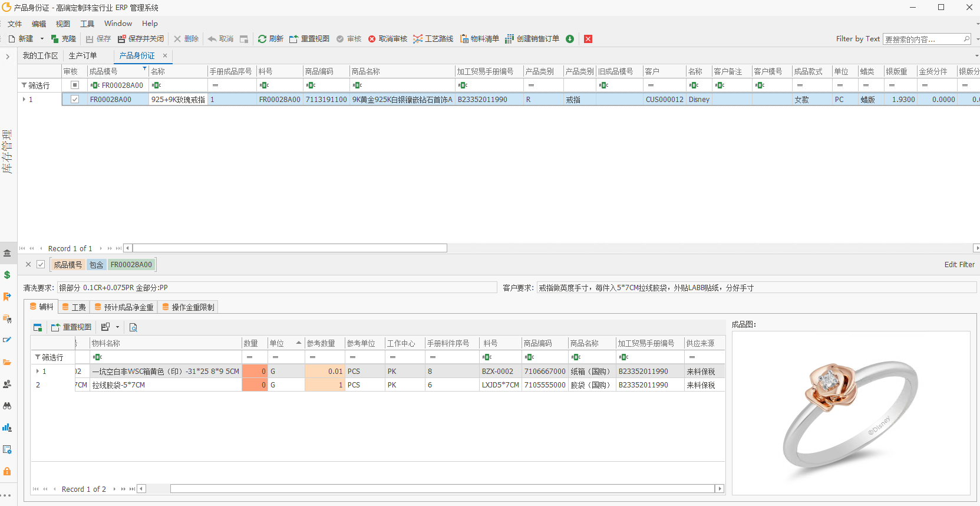Click the 刷新 refresh icon in toolbar

262,39
